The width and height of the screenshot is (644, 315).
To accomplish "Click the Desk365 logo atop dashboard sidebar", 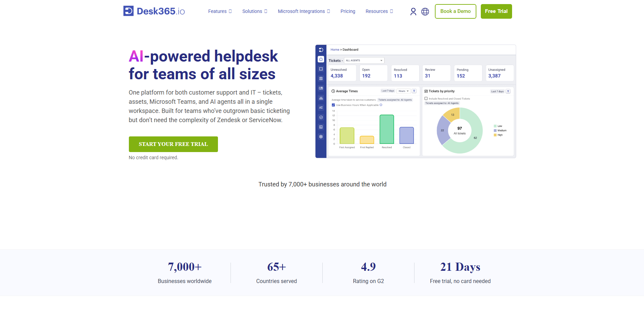I will [x=321, y=50].
